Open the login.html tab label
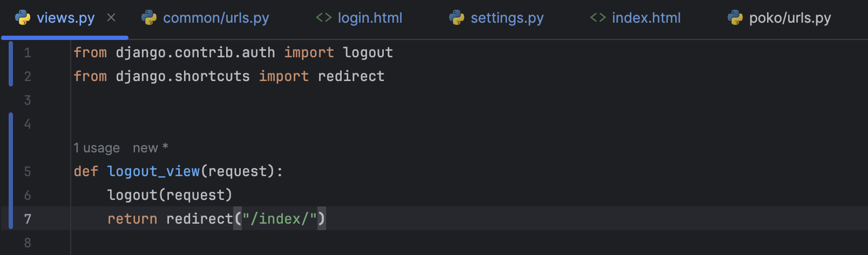This screenshot has height=255, width=868. [370, 18]
